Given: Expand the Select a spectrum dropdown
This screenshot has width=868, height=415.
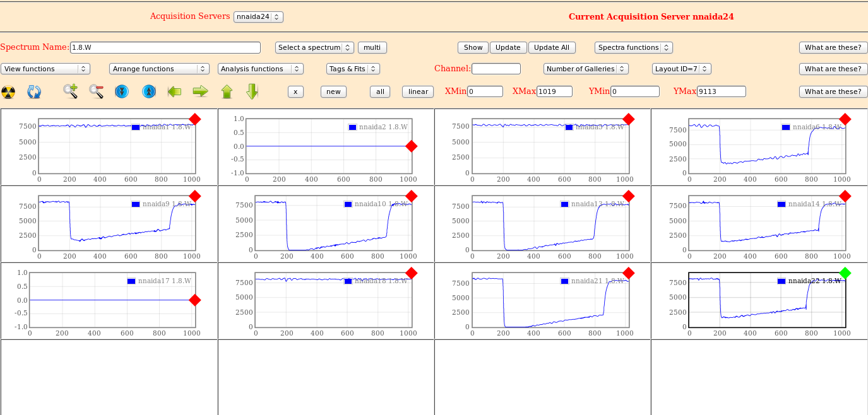Looking at the screenshot, I should (314, 47).
